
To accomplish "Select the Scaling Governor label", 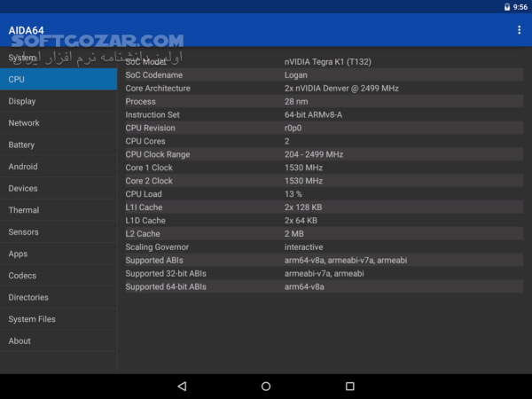I will [x=157, y=247].
